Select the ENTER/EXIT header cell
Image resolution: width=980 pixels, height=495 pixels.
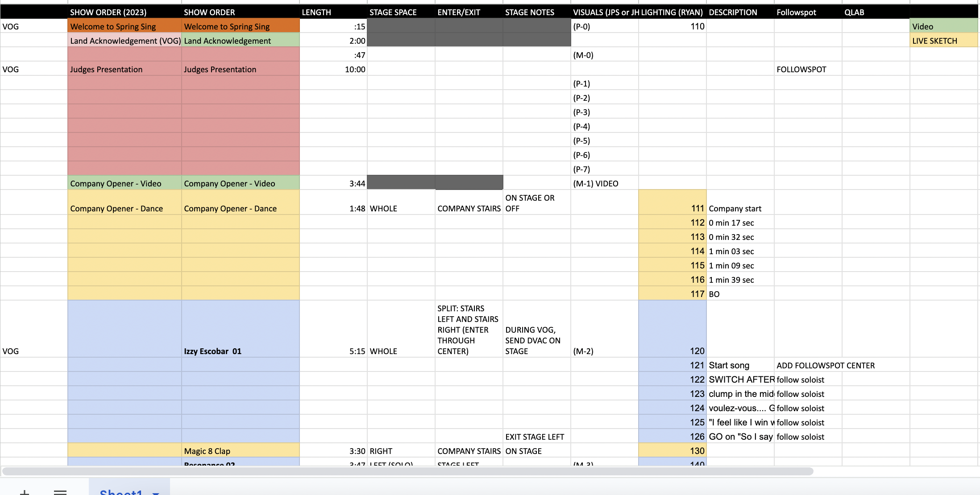469,12
